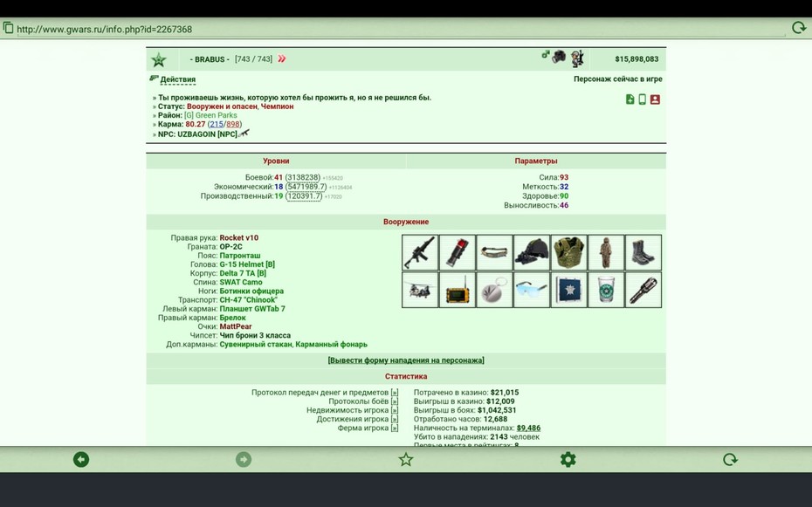Viewport: 812px width, 507px height.
Task: Click the male gender symbol icon
Action: [x=546, y=53]
